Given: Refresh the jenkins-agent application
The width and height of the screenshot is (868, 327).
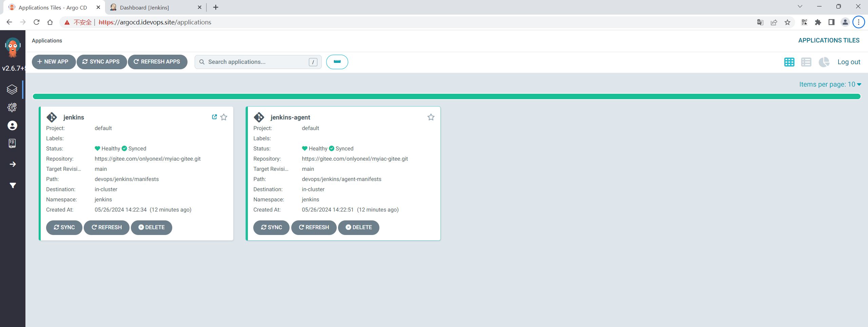Looking at the screenshot, I should point(314,228).
